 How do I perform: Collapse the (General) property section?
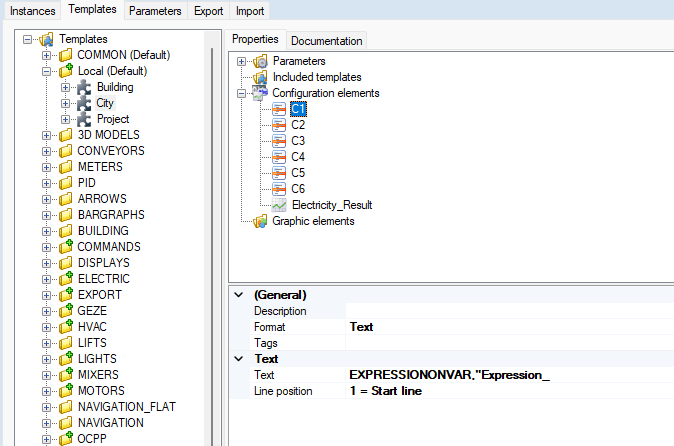click(x=237, y=296)
